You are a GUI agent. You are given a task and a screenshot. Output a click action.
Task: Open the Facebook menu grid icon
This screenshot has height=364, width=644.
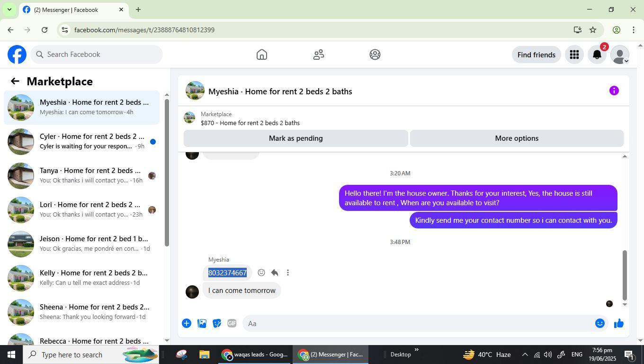(x=574, y=55)
